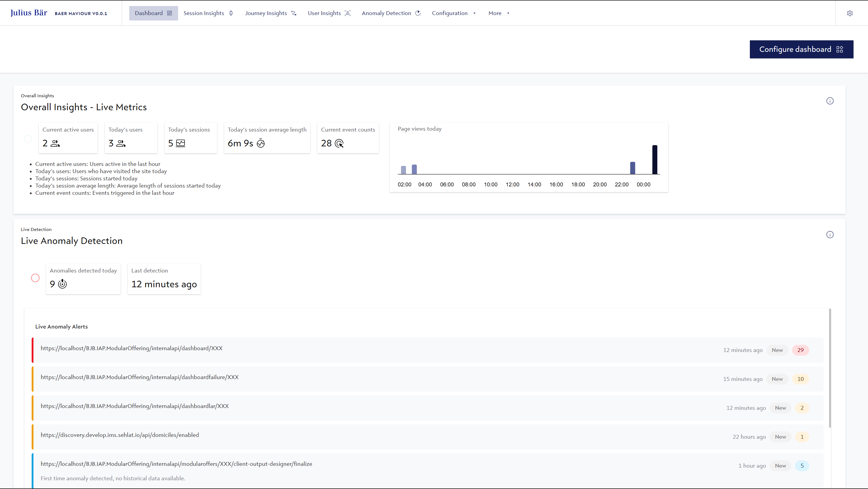
Task: Click the tallest dark bar in page views chart
Action: [x=655, y=160]
